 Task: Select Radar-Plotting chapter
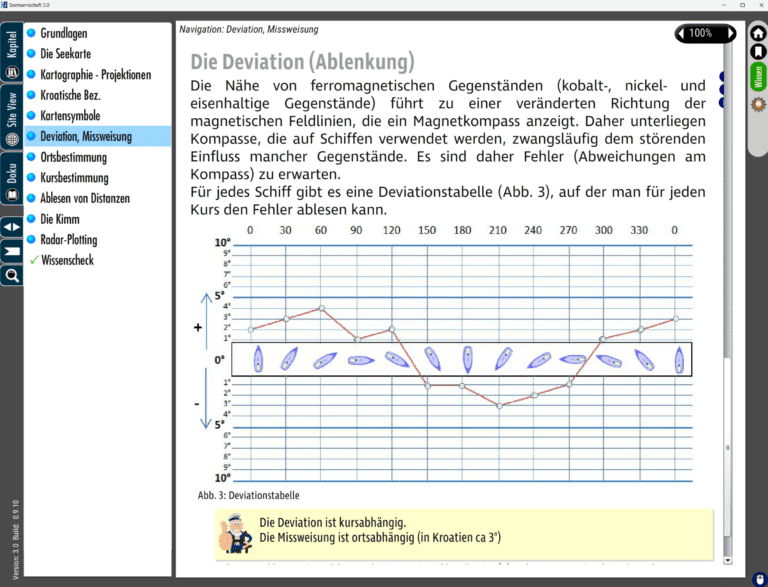(x=69, y=240)
